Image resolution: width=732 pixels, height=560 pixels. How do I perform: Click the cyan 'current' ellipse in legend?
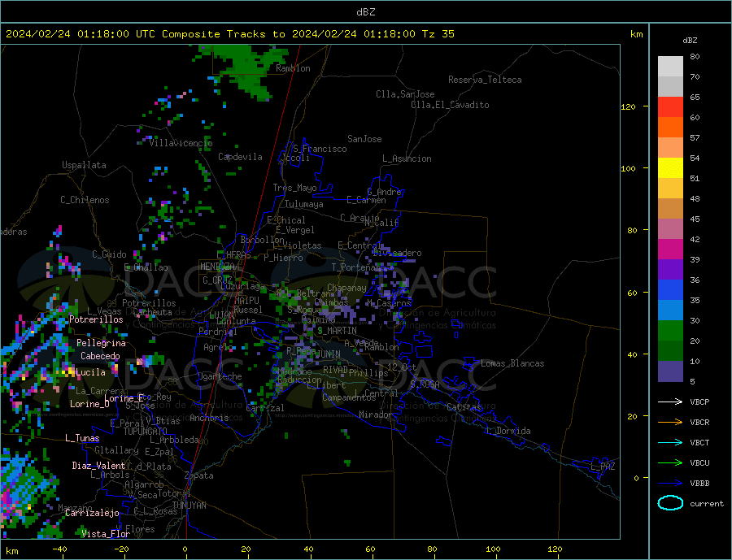(670, 503)
